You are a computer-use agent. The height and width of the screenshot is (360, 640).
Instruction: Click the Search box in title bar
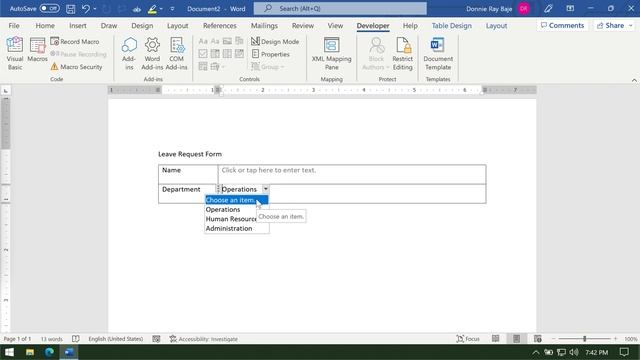(340, 8)
